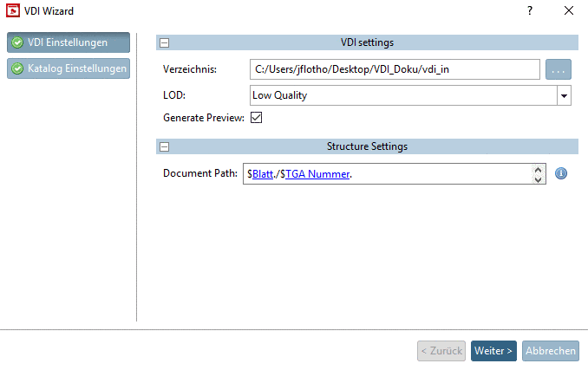Click the browse ellipsis button for Verzeichnis
The width and height of the screenshot is (588, 370).
point(558,69)
